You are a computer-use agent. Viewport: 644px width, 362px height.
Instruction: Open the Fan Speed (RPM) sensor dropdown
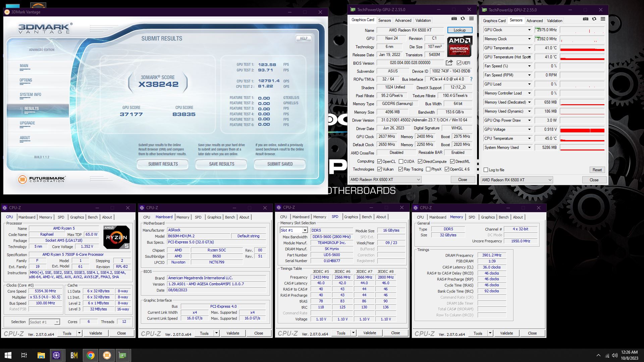(x=529, y=75)
